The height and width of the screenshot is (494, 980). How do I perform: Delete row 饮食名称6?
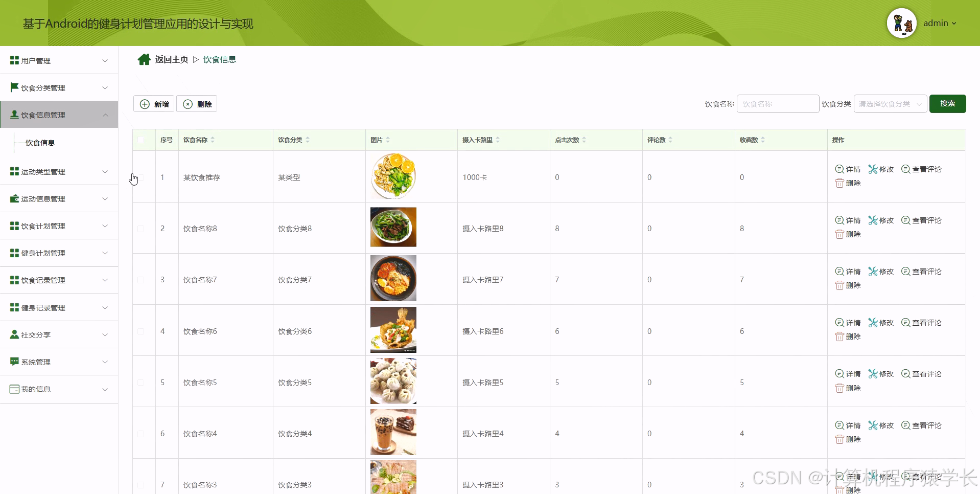pyautogui.click(x=848, y=336)
